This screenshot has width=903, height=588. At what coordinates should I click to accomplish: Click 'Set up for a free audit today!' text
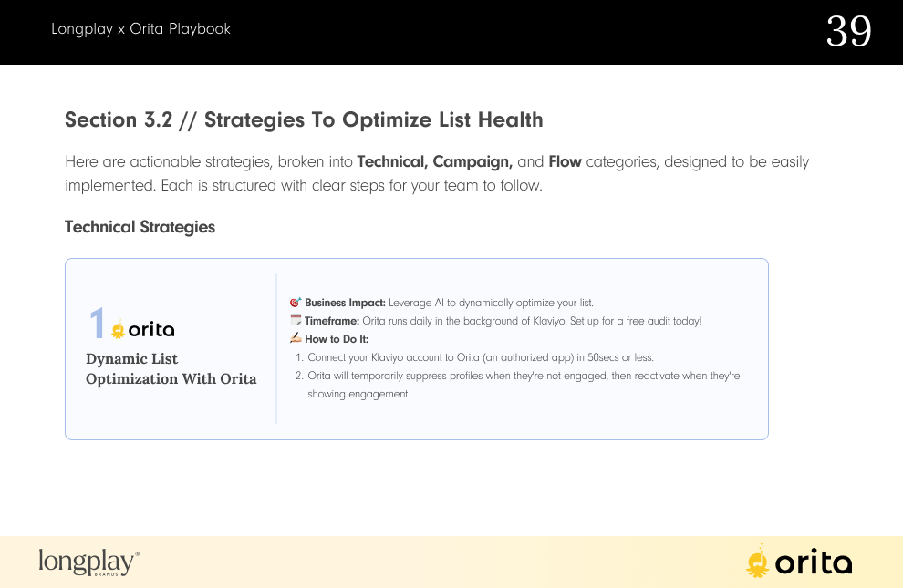click(x=636, y=321)
